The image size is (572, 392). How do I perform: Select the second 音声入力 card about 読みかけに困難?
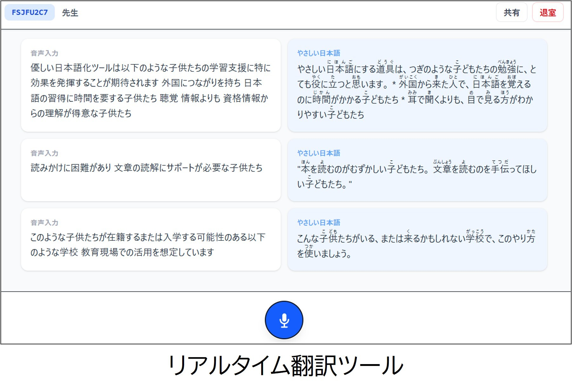(x=151, y=170)
